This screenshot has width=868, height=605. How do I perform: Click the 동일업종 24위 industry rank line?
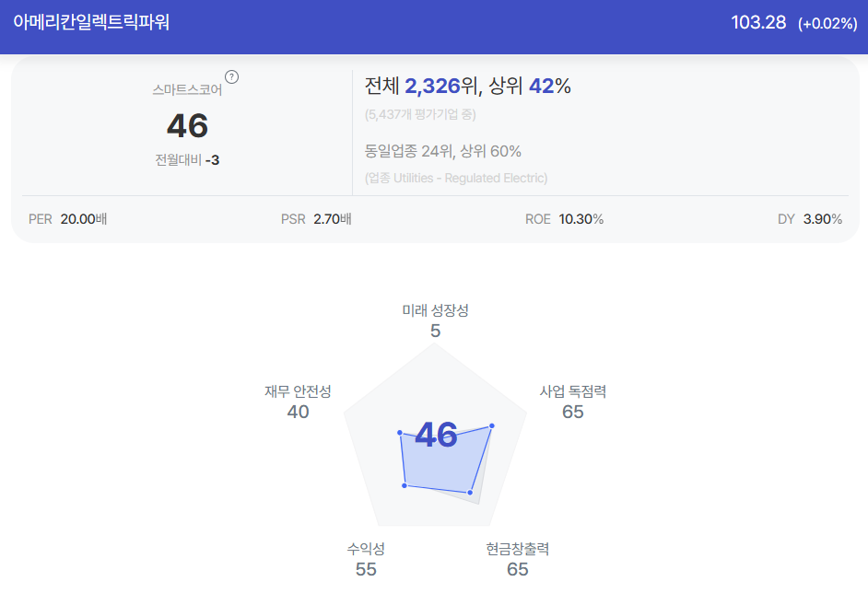tap(443, 151)
